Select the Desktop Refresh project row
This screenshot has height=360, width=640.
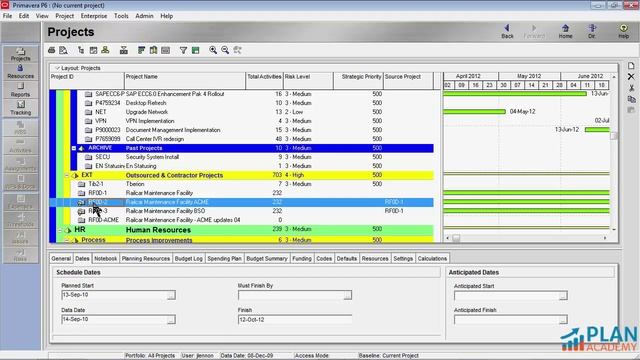coord(241,103)
